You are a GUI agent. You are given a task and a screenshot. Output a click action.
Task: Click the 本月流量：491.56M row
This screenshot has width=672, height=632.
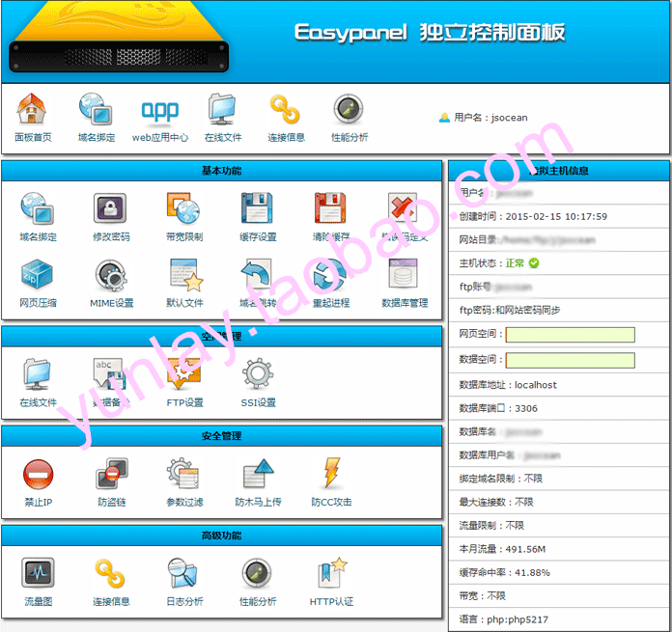(559, 549)
